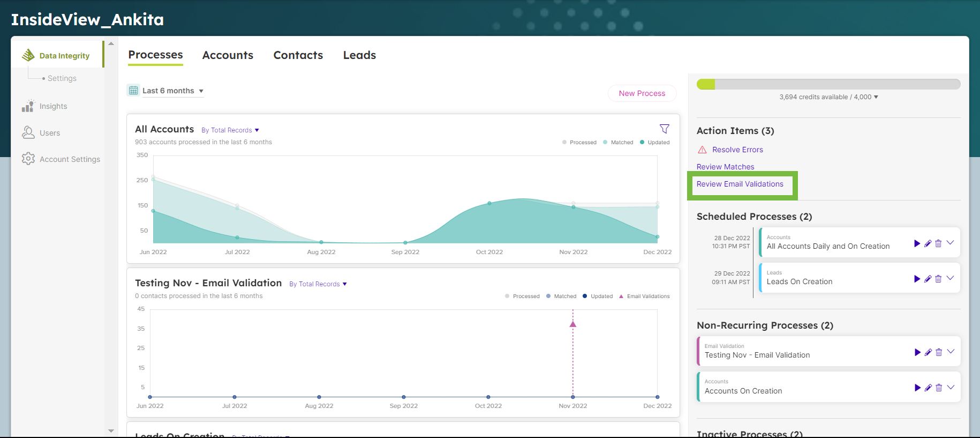Edit the Accounts On Creation process
The height and width of the screenshot is (438, 980).
[x=928, y=388]
